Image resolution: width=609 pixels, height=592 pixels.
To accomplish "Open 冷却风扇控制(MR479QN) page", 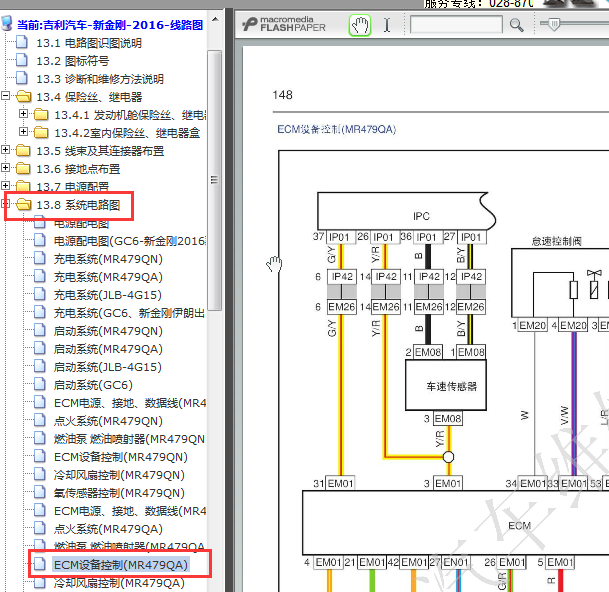I will pyautogui.click(x=119, y=475).
